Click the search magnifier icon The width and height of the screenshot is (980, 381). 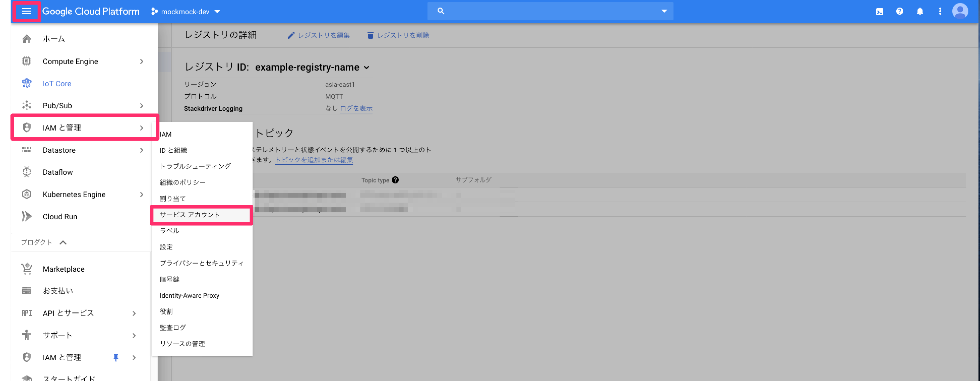click(x=441, y=11)
